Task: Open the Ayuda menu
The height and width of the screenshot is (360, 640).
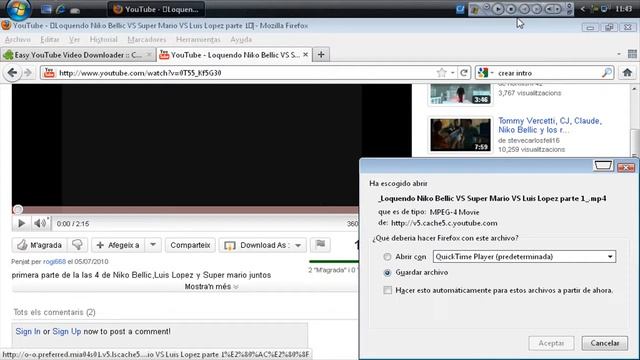Action: pyautogui.click(x=241, y=40)
